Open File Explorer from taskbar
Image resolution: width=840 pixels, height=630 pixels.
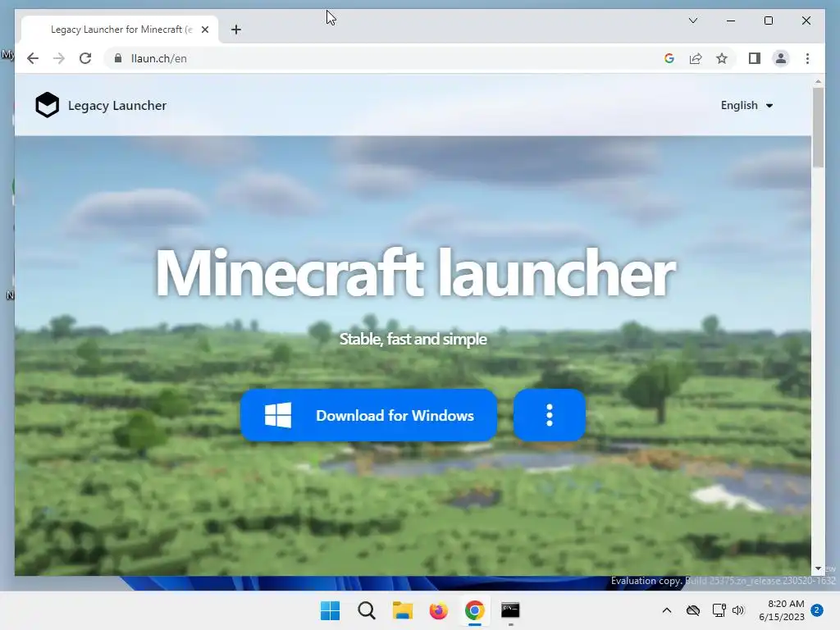[x=402, y=610]
